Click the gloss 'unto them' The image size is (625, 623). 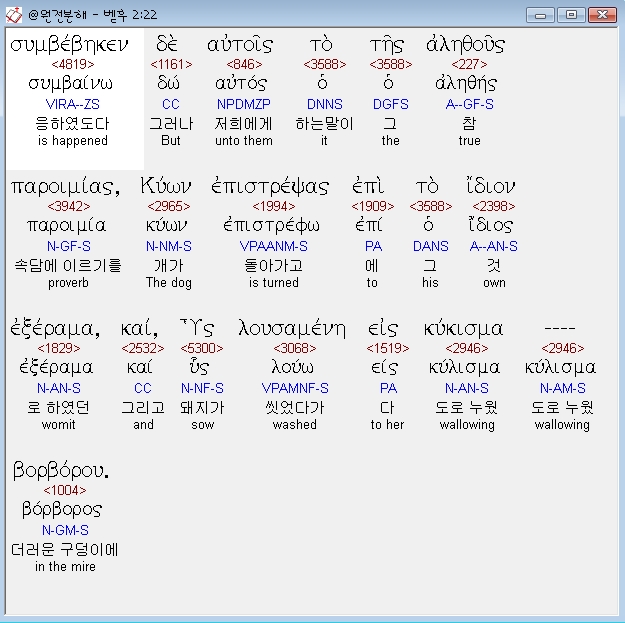[x=244, y=141]
